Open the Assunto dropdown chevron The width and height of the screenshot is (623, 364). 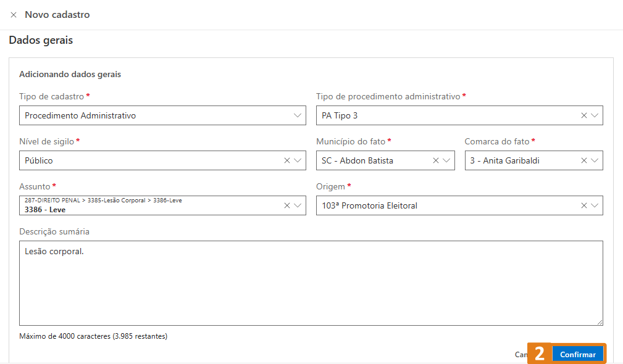point(298,205)
